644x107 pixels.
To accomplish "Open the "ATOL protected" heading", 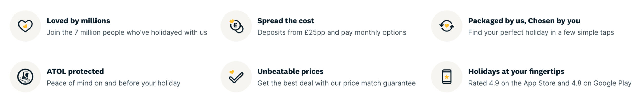I will tap(75, 71).
